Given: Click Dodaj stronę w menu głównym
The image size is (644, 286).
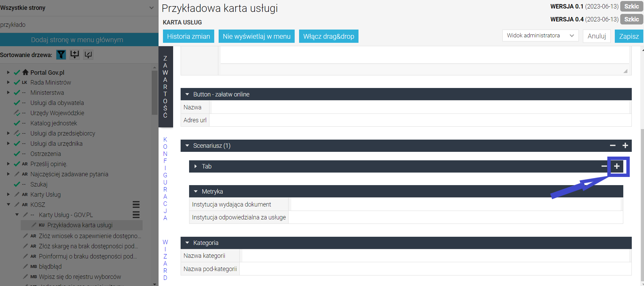Looking at the screenshot, I should 79,40.
